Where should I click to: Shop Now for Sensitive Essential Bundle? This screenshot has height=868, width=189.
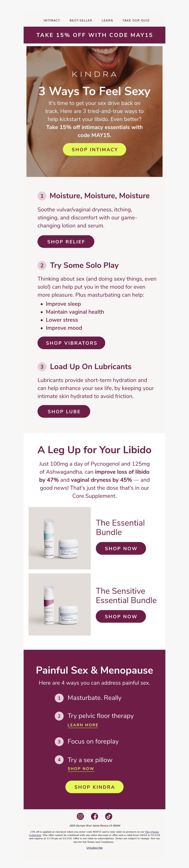point(121,616)
